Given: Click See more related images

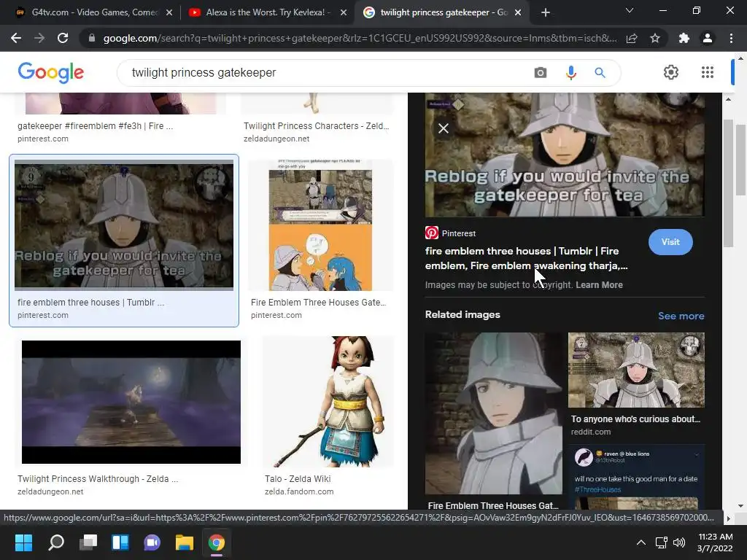Looking at the screenshot, I should tap(681, 316).
